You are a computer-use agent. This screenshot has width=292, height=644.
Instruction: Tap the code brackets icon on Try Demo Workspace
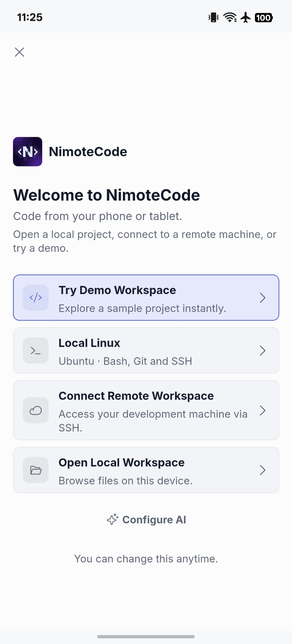36,297
